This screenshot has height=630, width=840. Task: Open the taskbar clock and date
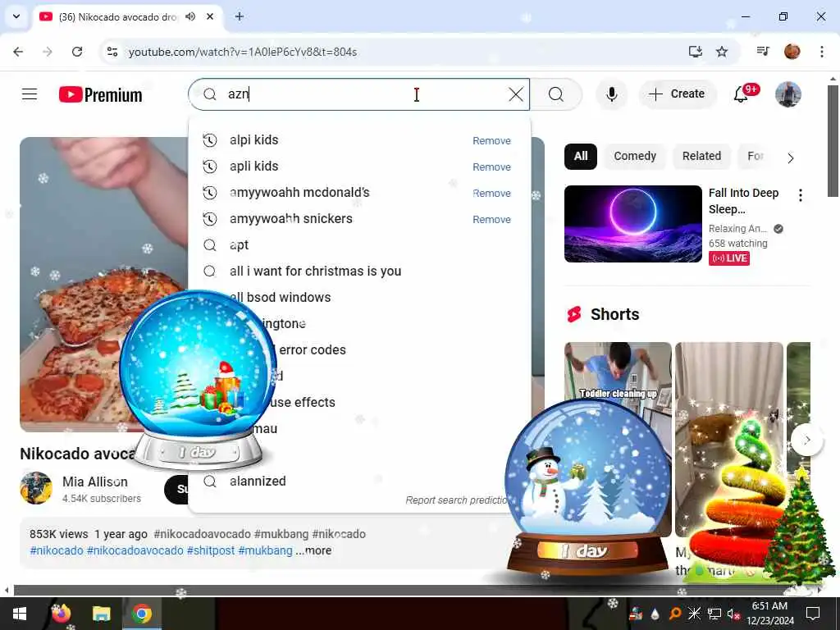click(769, 614)
